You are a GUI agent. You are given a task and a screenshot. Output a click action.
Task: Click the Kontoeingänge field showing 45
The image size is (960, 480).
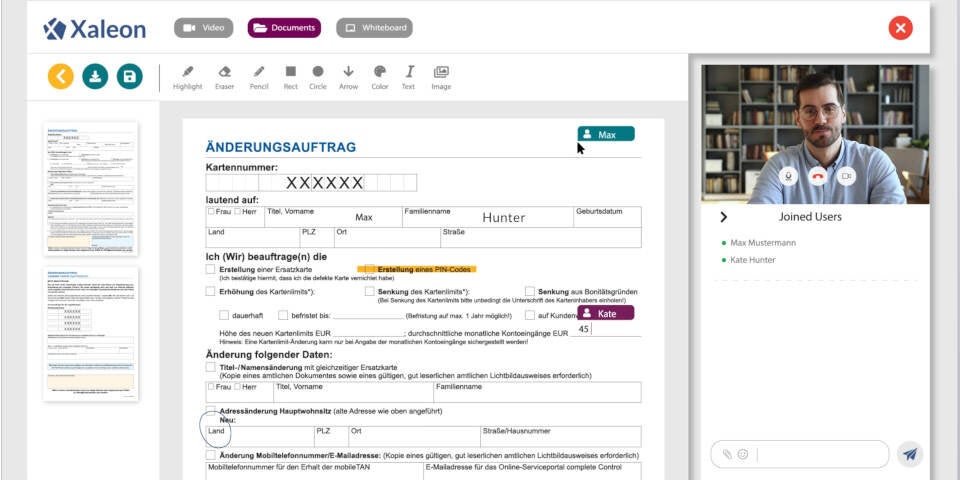605,329
